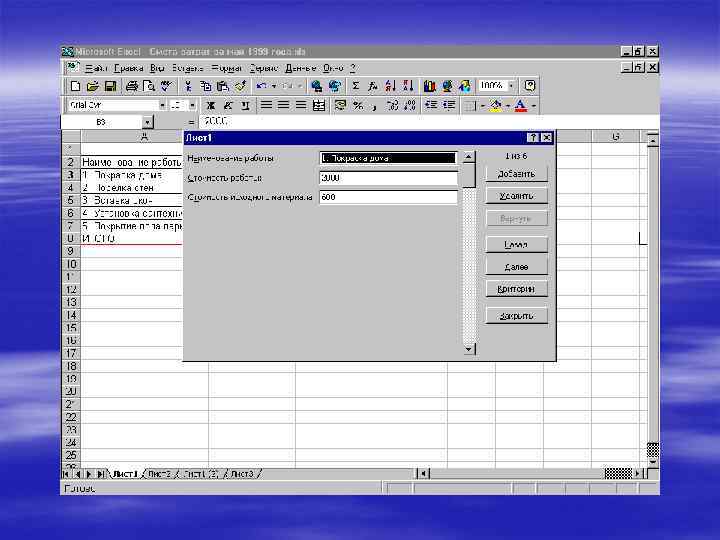Toggle center alignment

[284, 106]
